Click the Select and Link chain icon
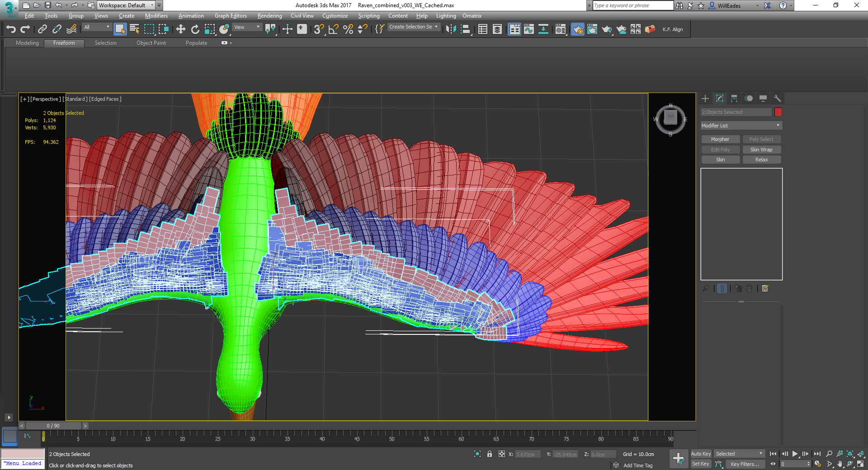 click(x=42, y=29)
